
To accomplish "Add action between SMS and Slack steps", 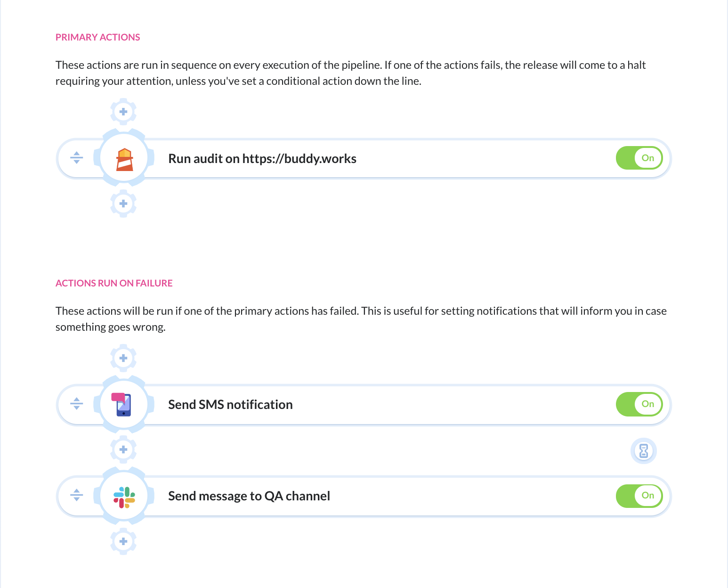I will pos(123,449).
